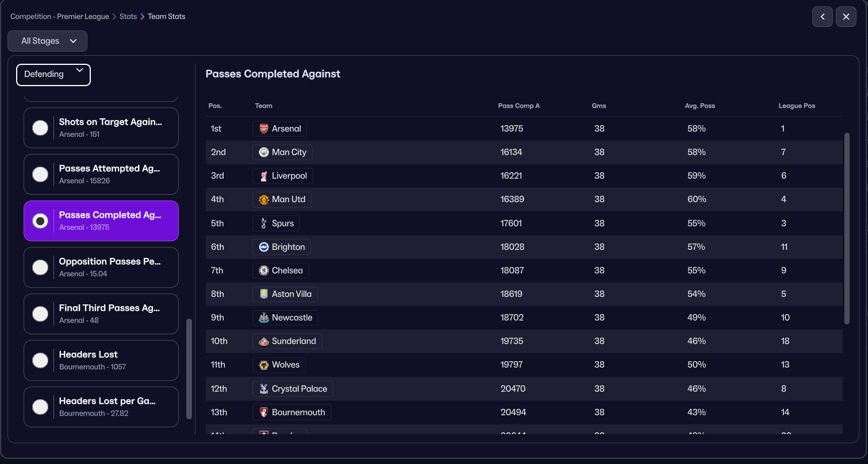This screenshot has width=868, height=464.
Task: Open the Crystal Palace team button
Action: [293, 389]
